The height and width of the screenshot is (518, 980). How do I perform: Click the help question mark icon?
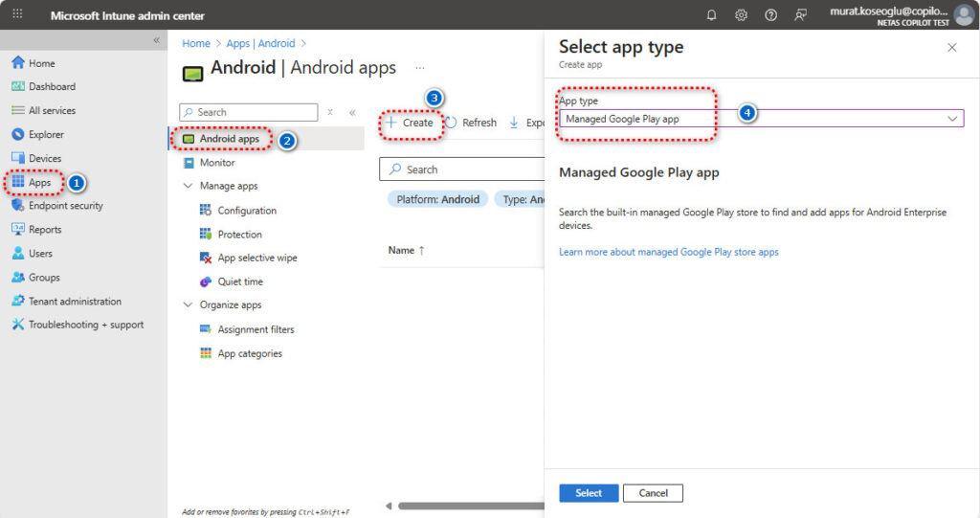tap(770, 15)
